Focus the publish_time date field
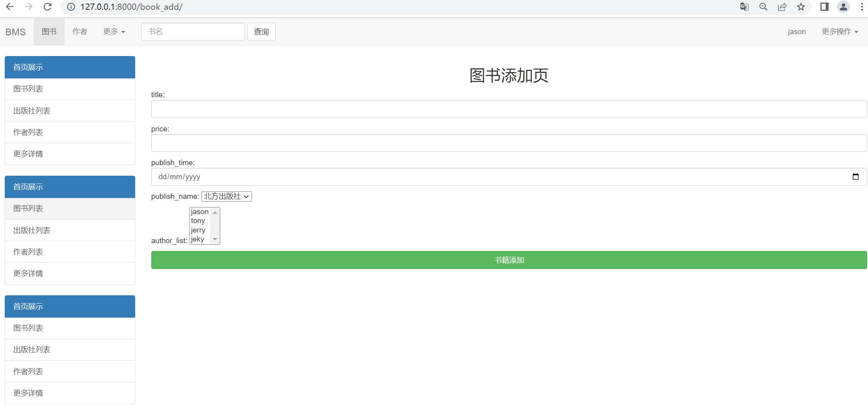 click(x=509, y=177)
